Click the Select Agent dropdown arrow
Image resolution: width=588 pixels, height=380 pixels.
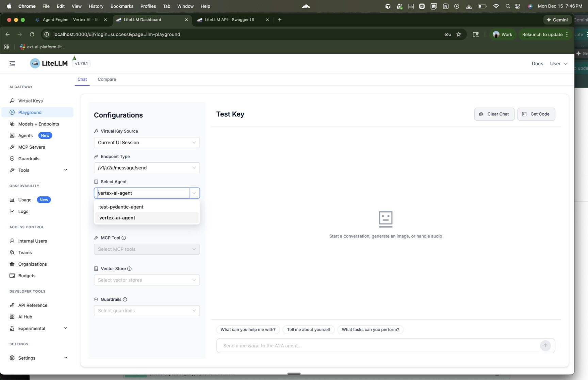click(194, 193)
